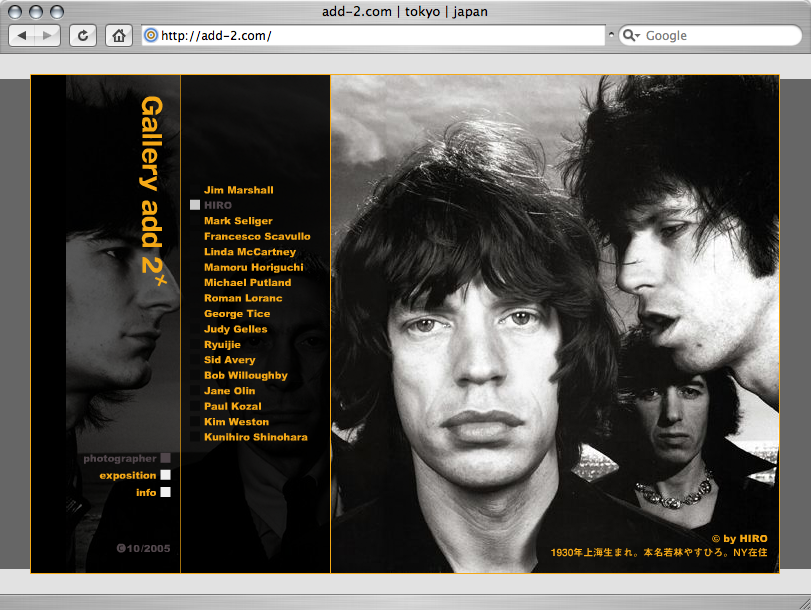Click the large HIRO band photograph

[554, 324]
